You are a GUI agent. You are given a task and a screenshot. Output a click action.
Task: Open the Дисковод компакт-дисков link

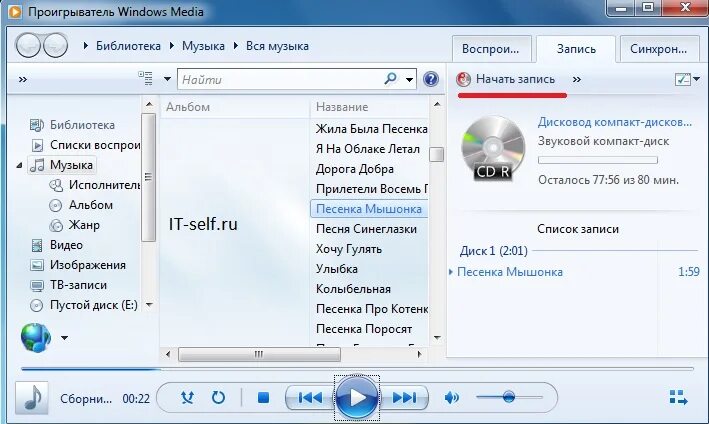[614, 122]
